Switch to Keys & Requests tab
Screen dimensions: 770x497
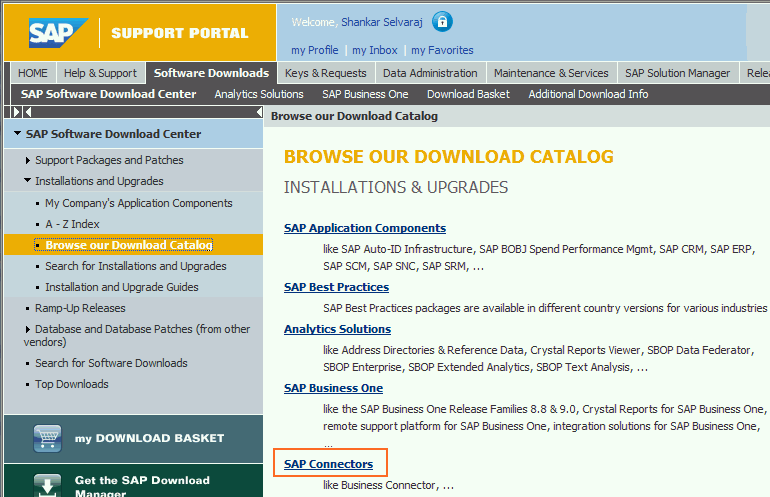(x=326, y=73)
